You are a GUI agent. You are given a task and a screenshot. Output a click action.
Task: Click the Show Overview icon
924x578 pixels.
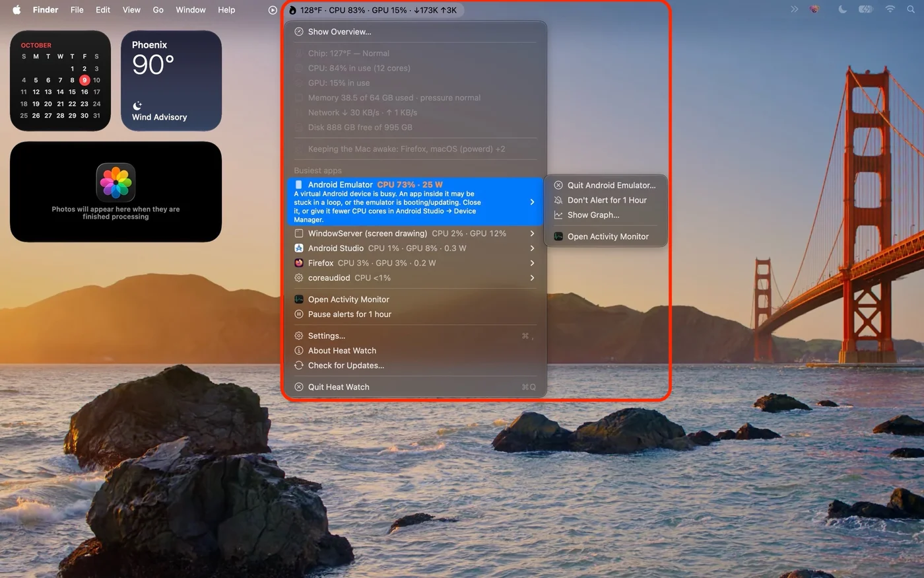pos(298,32)
